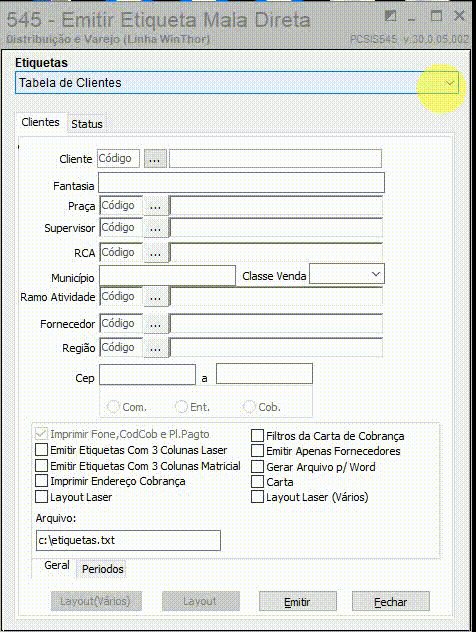Click the Supervisor Código field
476x632 pixels.
click(121, 228)
